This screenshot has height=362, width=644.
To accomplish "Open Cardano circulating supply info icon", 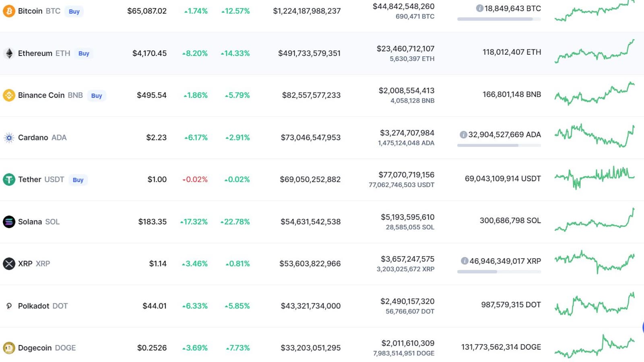I will (463, 134).
